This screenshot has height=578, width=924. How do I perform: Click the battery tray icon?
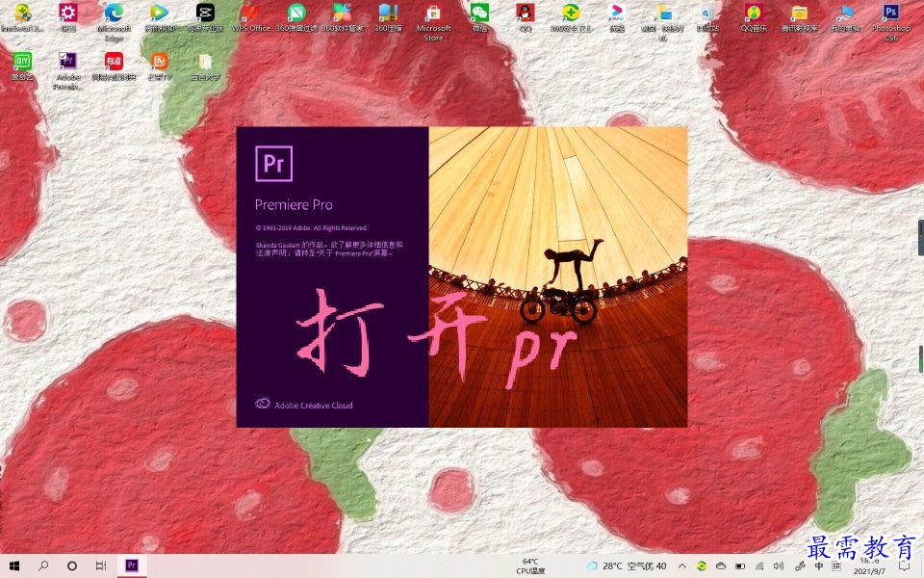click(740, 566)
